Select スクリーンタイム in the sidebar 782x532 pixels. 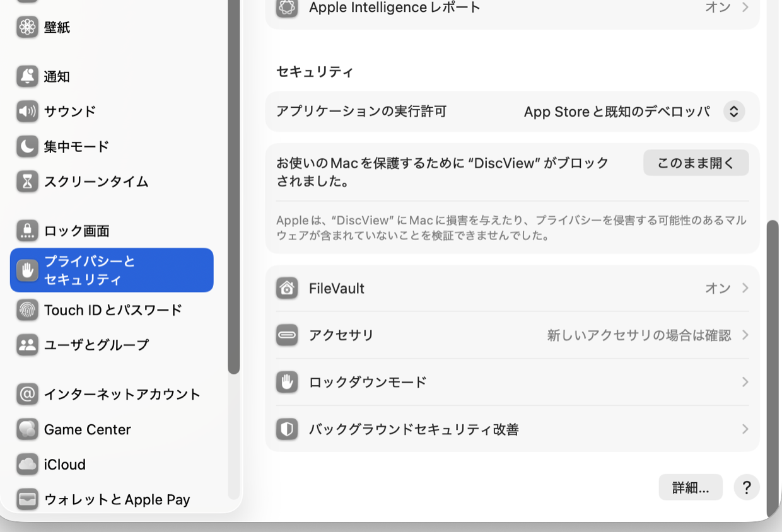[x=96, y=182]
